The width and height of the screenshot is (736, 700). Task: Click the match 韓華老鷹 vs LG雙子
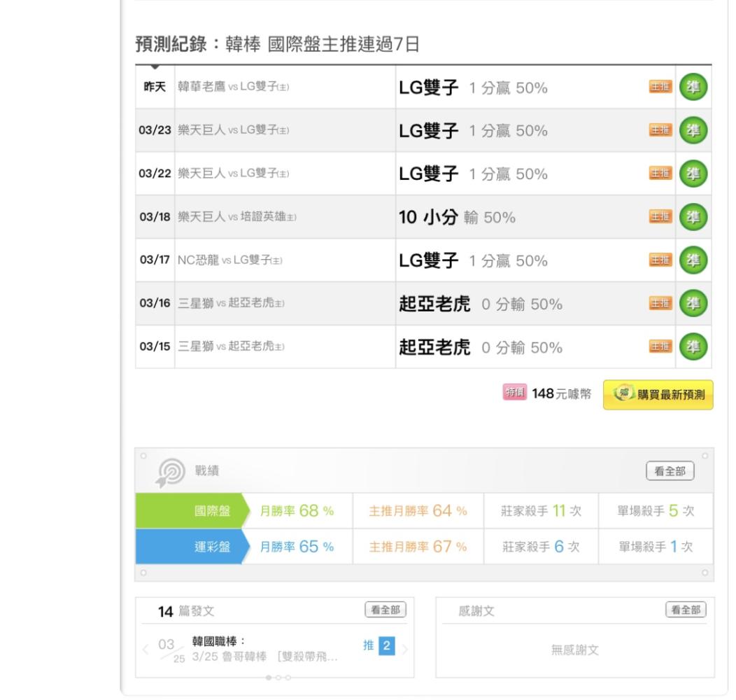[233, 86]
